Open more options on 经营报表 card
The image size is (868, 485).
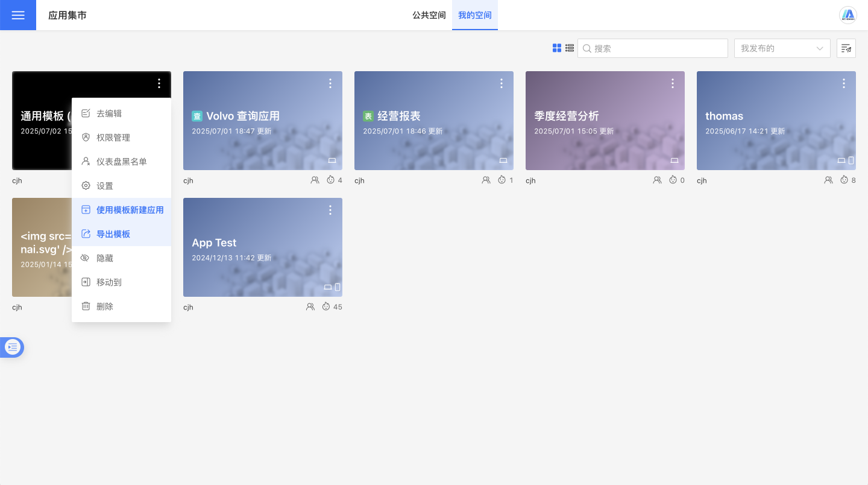click(502, 84)
